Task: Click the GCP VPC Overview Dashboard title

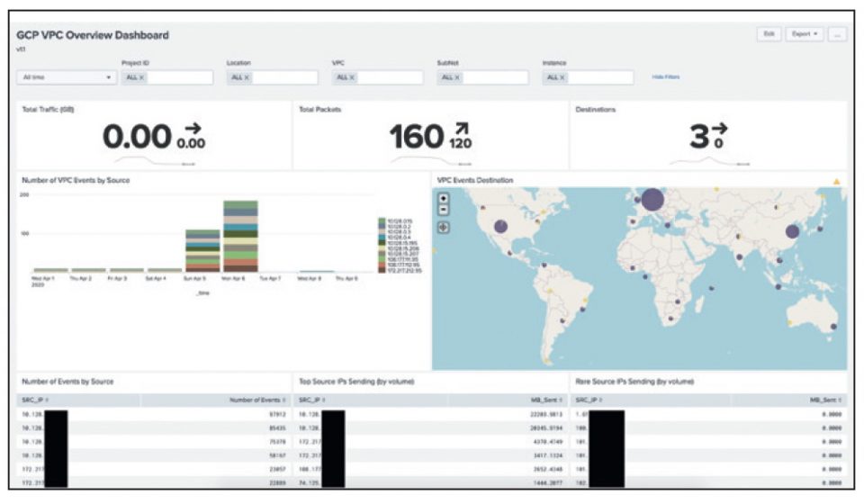Action: point(93,35)
